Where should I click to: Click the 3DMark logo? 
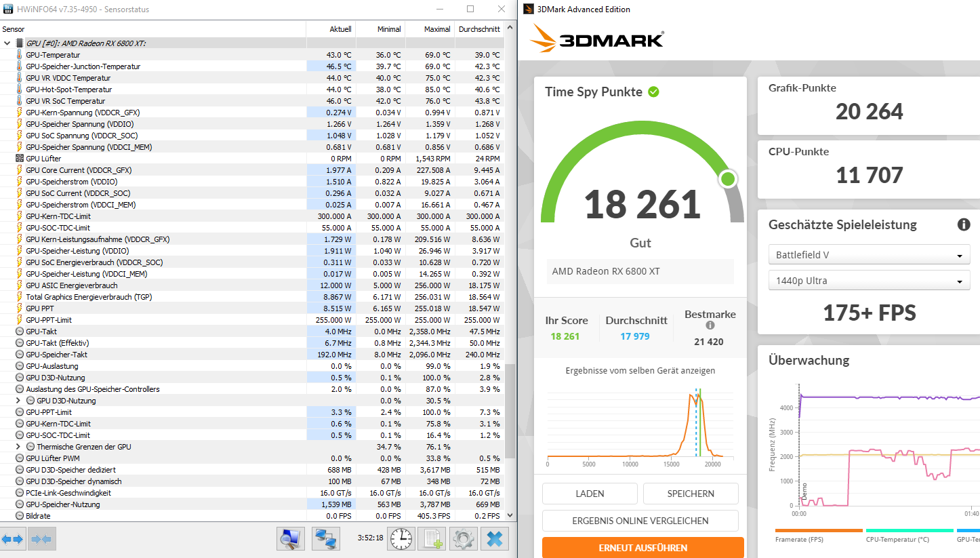(x=597, y=39)
